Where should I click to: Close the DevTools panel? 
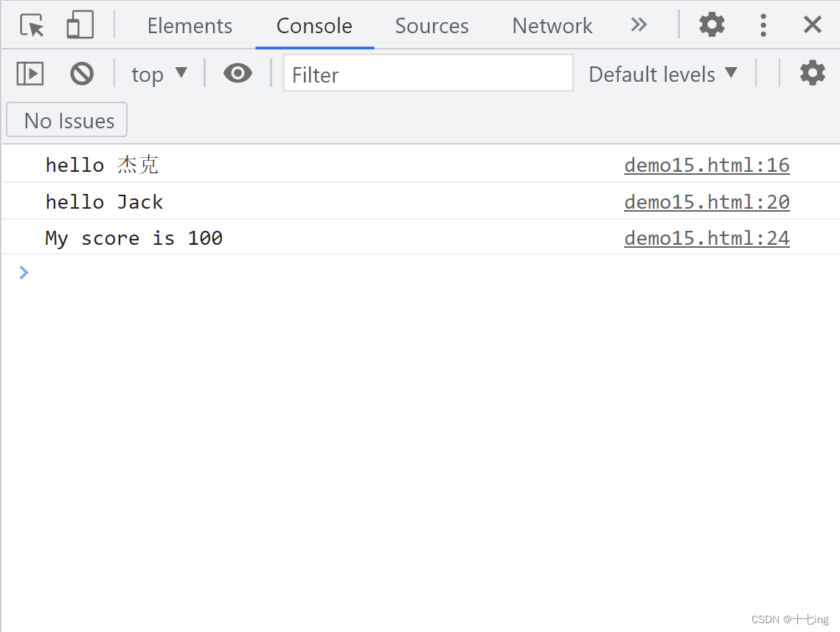[x=813, y=24]
